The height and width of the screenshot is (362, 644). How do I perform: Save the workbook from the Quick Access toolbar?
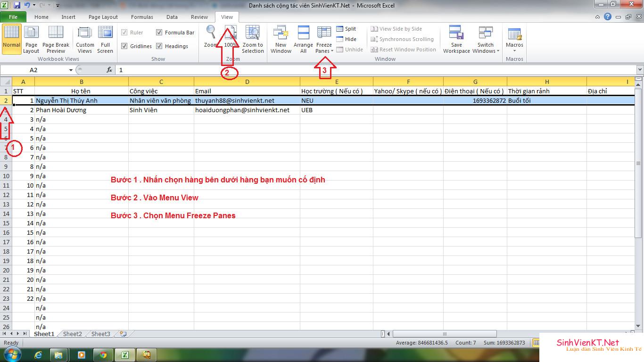pos(17,6)
